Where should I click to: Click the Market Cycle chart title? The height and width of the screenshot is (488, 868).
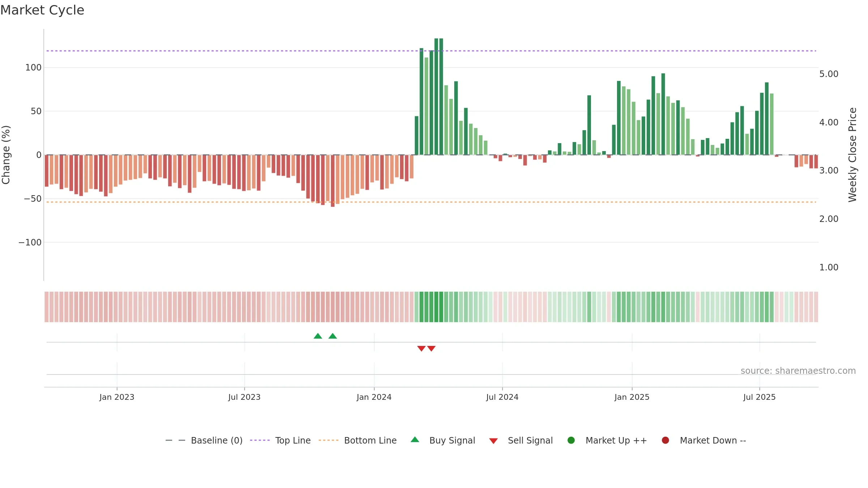tap(42, 10)
